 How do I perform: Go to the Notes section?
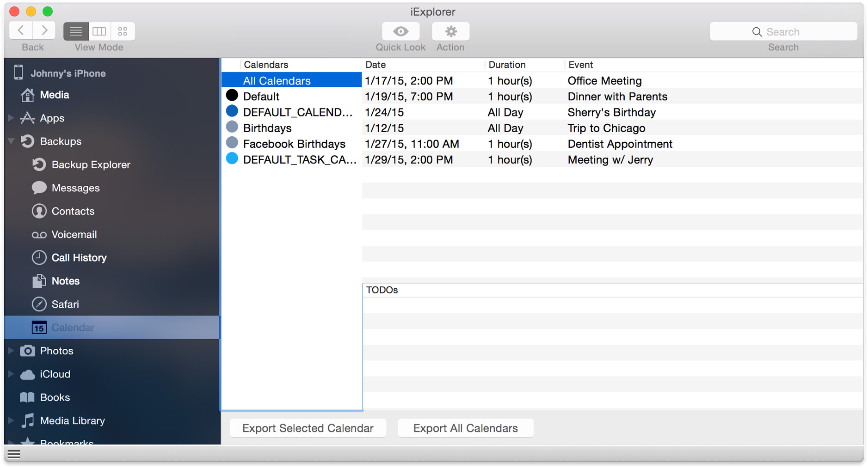[66, 281]
